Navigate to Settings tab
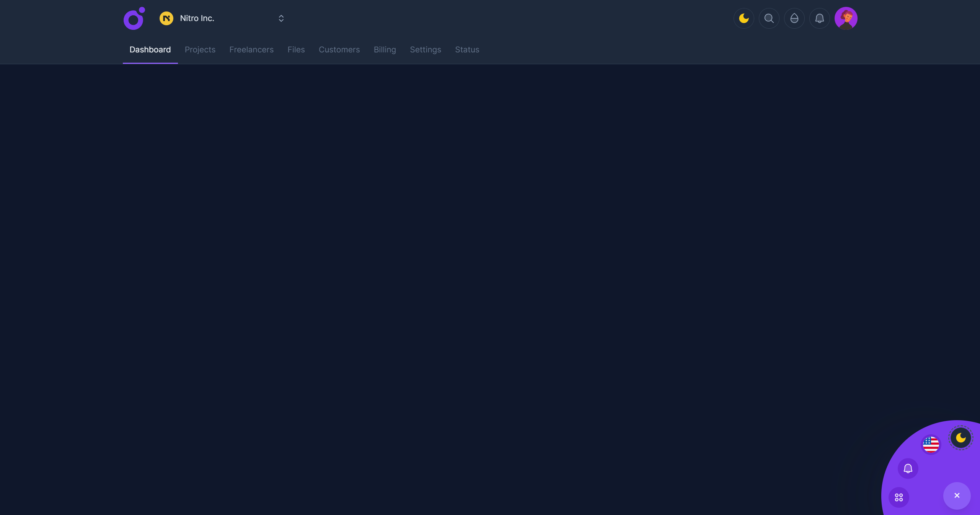Image resolution: width=980 pixels, height=515 pixels. point(425,50)
